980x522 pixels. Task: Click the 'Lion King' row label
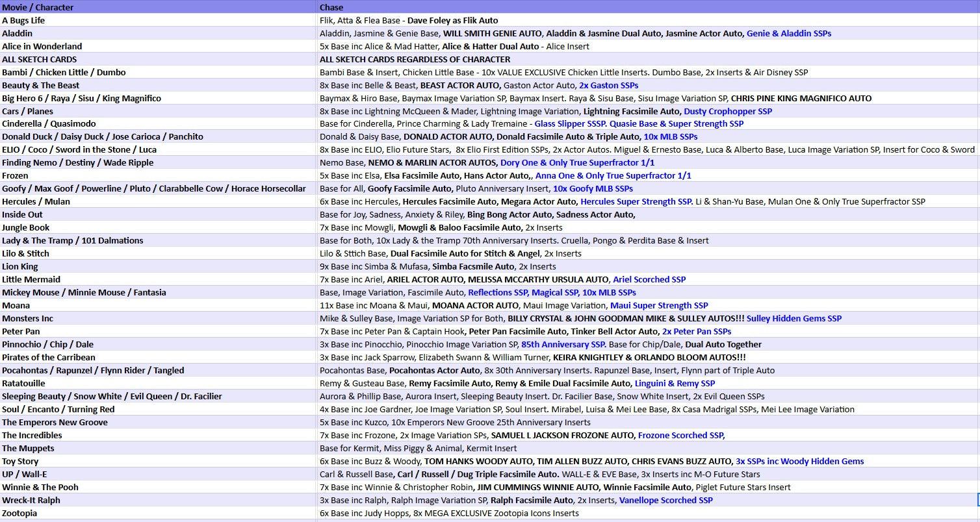tap(20, 266)
